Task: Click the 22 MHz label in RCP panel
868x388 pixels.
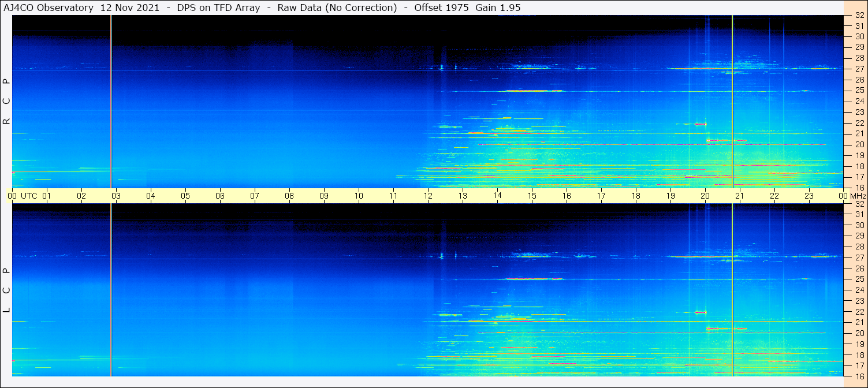Action: pyautogui.click(x=859, y=123)
